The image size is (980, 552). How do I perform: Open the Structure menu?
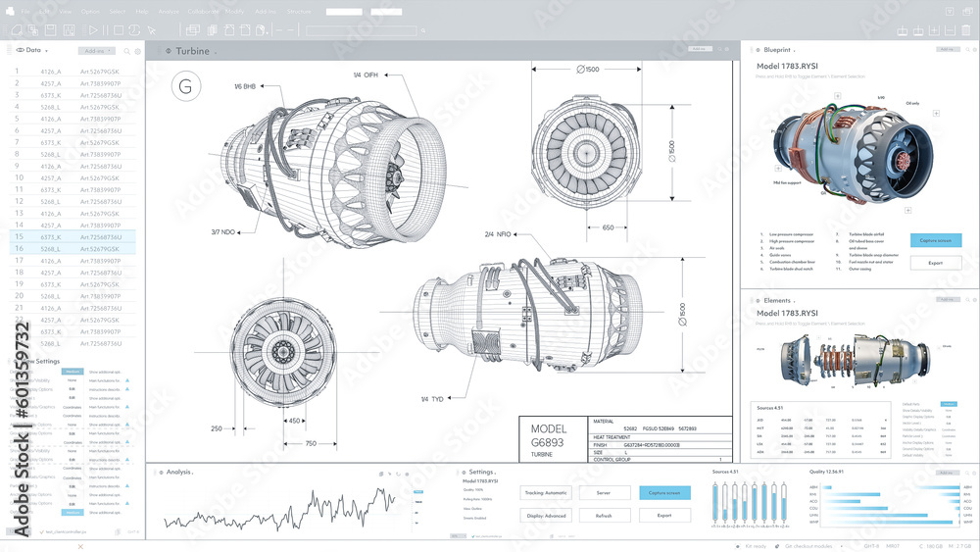(x=299, y=11)
